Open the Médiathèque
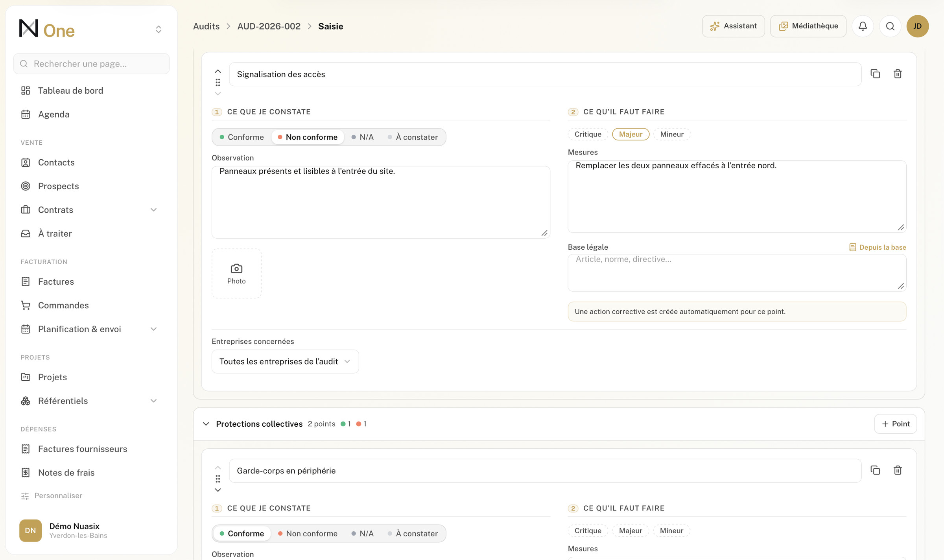 coord(808,26)
